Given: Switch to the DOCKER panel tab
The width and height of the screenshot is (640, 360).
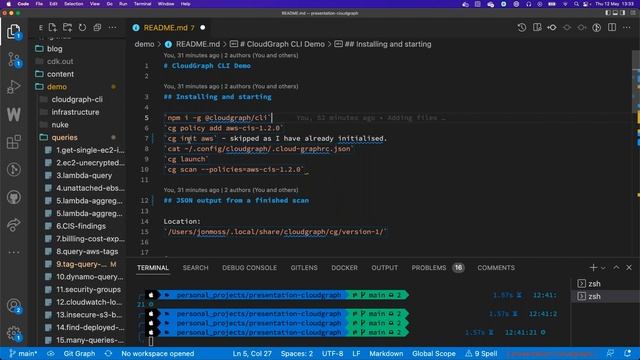Looking at the screenshot, I should [344, 268].
